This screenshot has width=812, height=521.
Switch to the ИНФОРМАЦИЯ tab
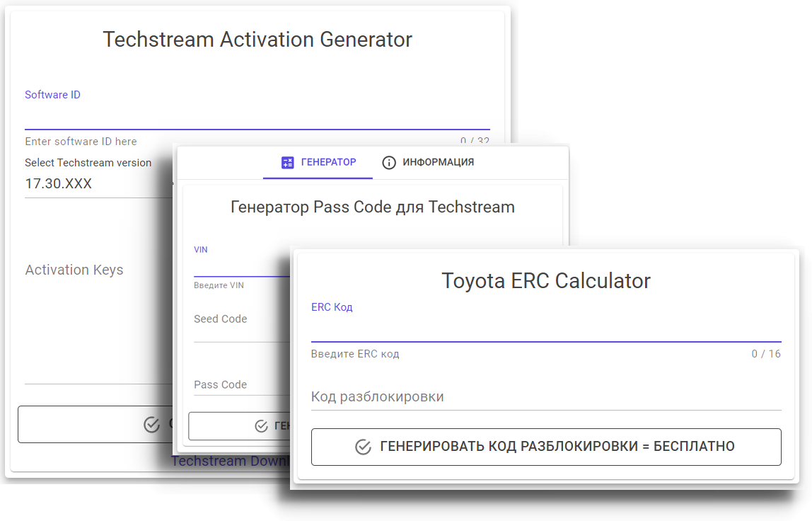coord(428,163)
